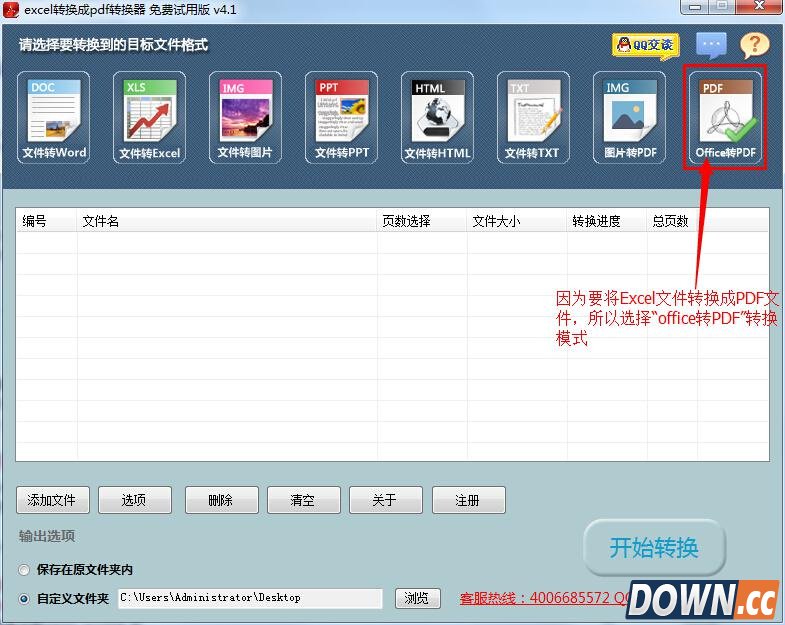The height and width of the screenshot is (625, 785).
Task: Click the 总页数 column header
Action: [672, 220]
